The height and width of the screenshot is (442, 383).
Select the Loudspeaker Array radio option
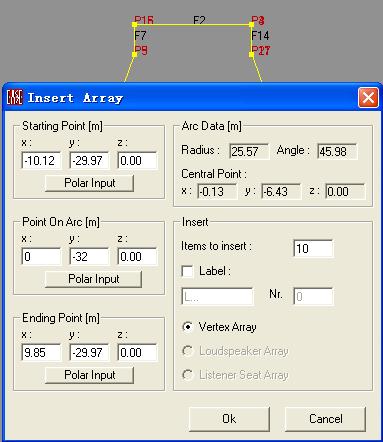click(188, 351)
